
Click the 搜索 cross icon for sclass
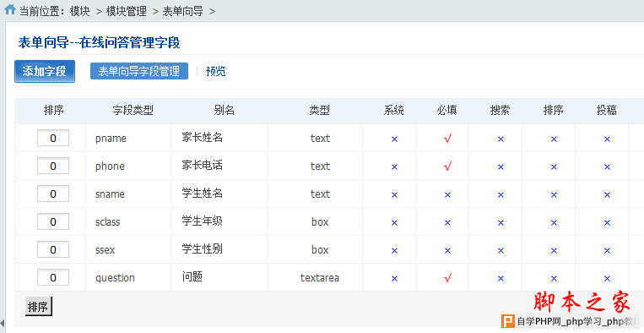(501, 223)
